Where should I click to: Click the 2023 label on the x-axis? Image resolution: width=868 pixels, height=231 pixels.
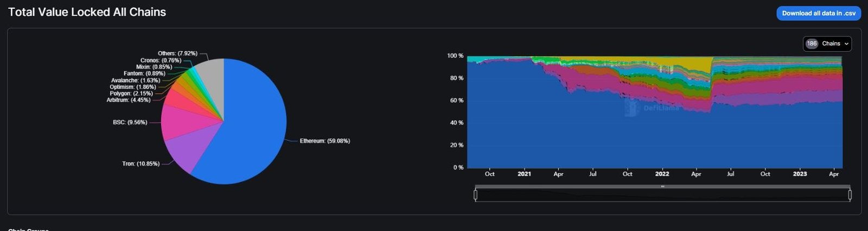(x=800, y=174)
